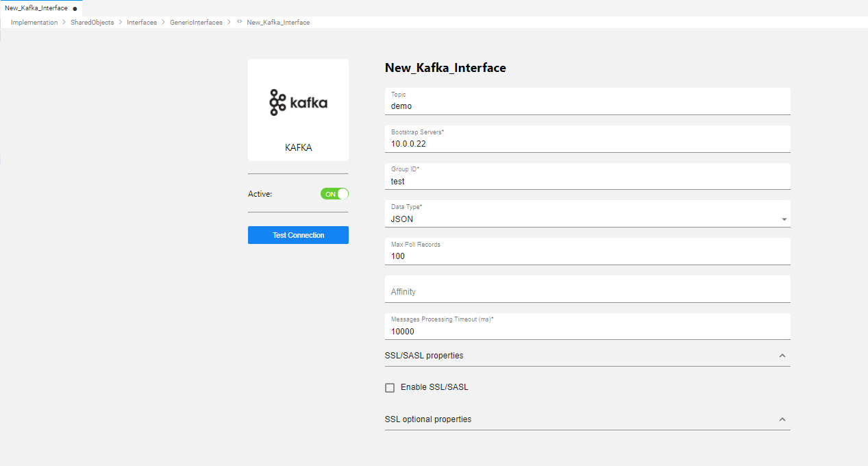Go to Implementation in the breadcrumb
The image size is (868, 466).
34,23
